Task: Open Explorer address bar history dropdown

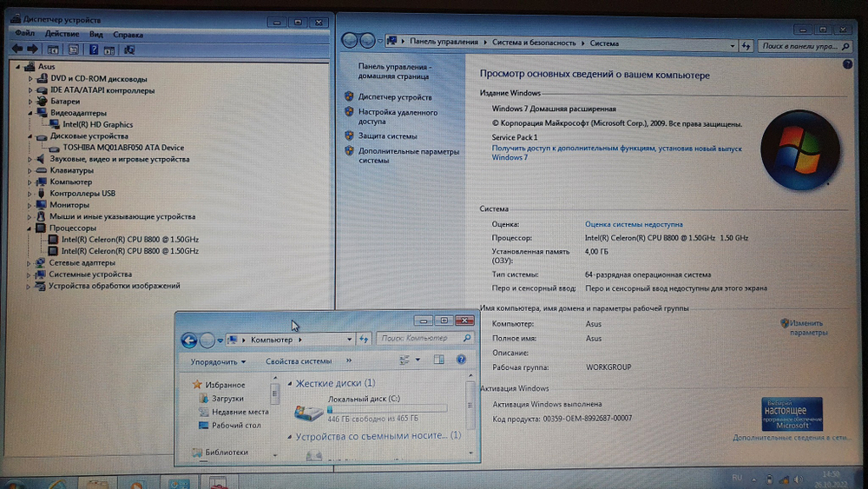Action: (x=349, y=340)
